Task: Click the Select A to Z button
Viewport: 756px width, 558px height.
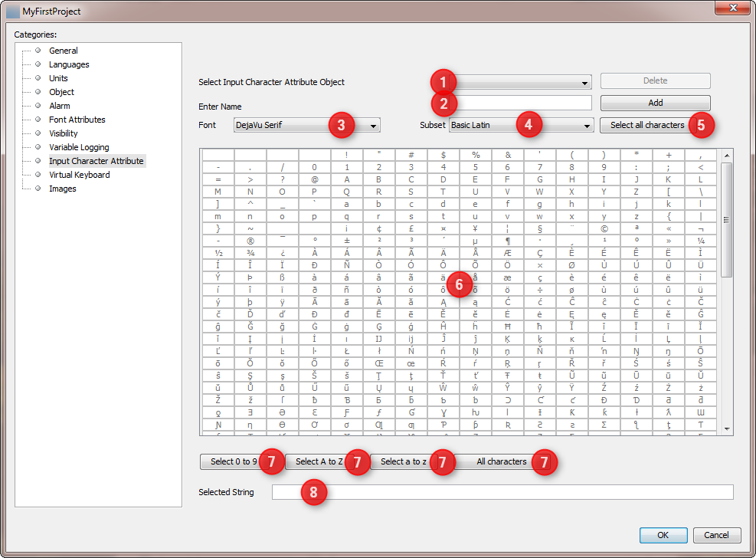Action: [x=318, y=462]
